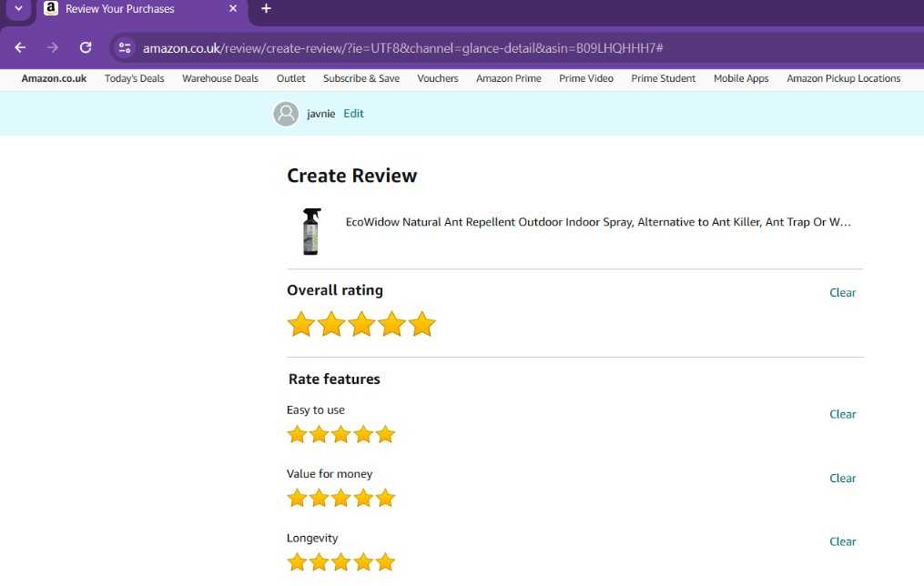Open Amazon Pickup Locations
The width and height of the screenshot is (924, 586).
[844, 78]
